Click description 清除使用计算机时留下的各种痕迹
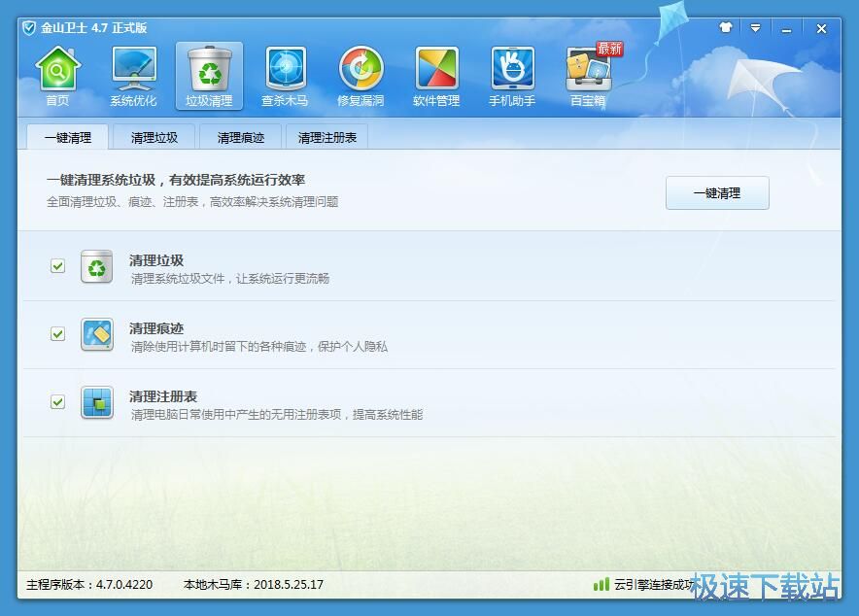 218,346
